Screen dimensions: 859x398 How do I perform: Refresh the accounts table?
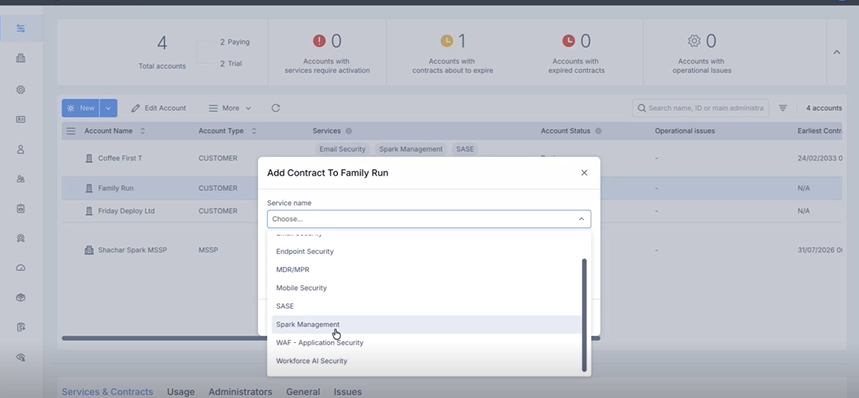[276, 108]
